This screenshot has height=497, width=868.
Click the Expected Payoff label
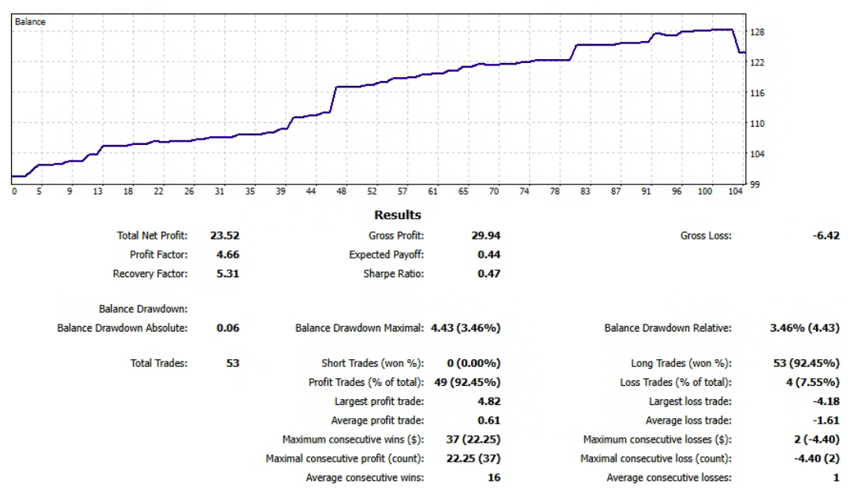pos(386,255)
